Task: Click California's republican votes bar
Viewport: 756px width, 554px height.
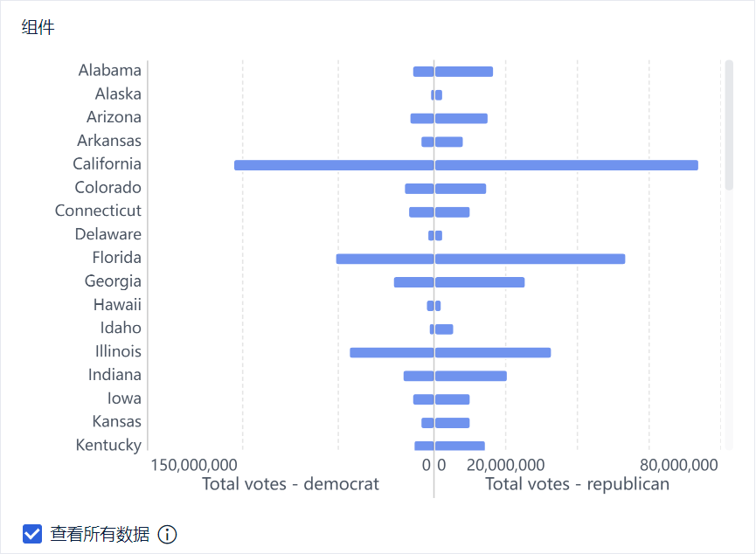Action: pyautogui.click(x=566, y=165)
